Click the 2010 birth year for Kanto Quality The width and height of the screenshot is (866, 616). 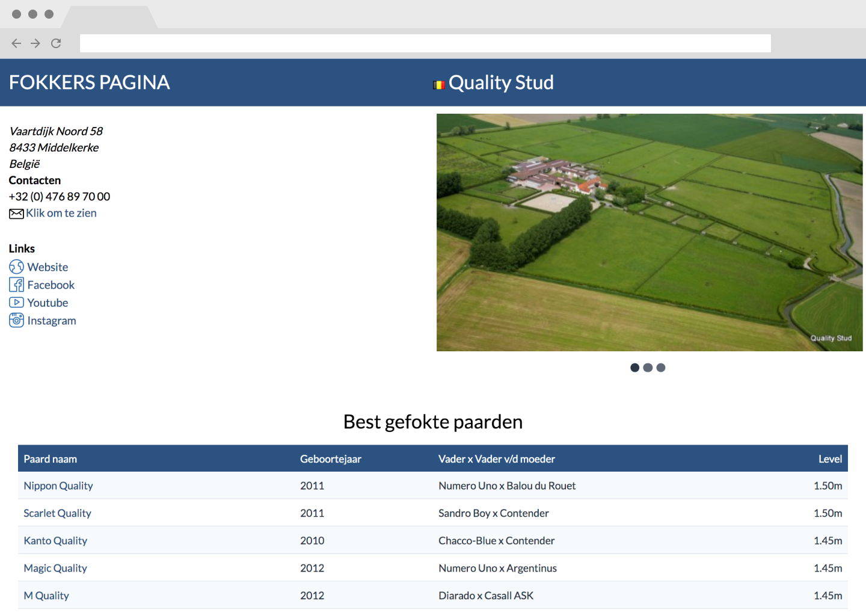(312, 541)
